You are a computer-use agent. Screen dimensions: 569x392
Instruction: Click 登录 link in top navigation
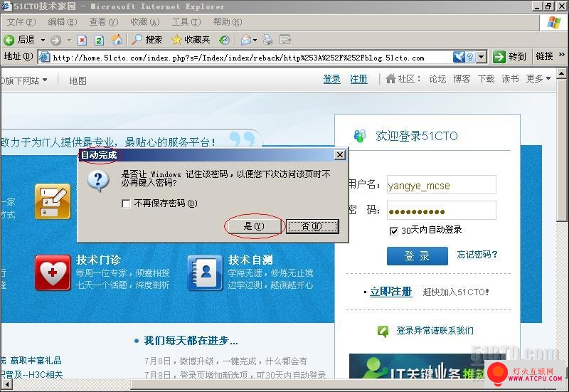click(332, 79)
